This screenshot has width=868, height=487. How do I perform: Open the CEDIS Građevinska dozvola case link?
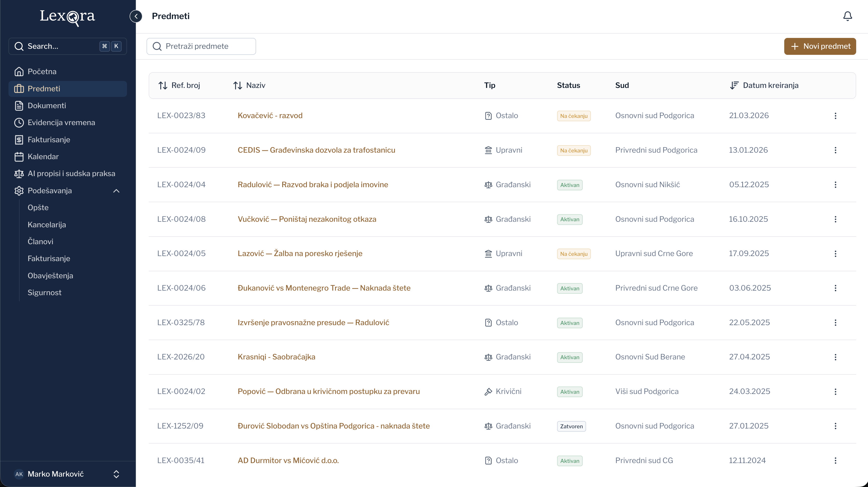coord(316,150)
